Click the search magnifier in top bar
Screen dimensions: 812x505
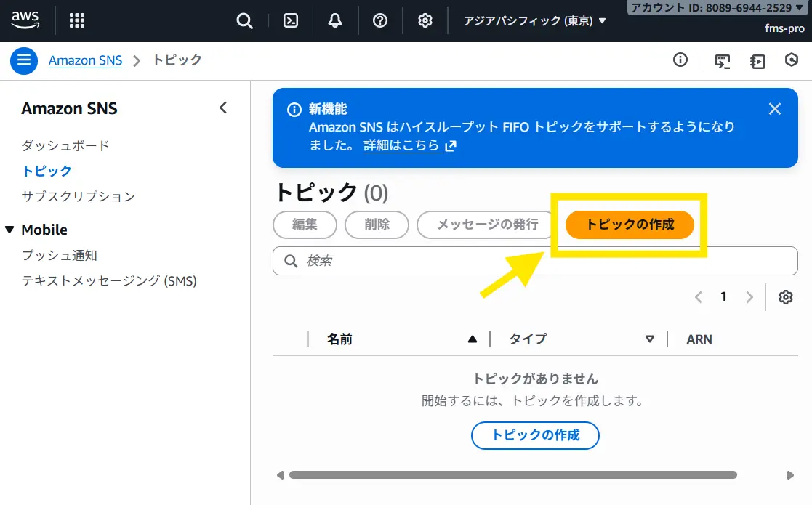pos(245,20)
